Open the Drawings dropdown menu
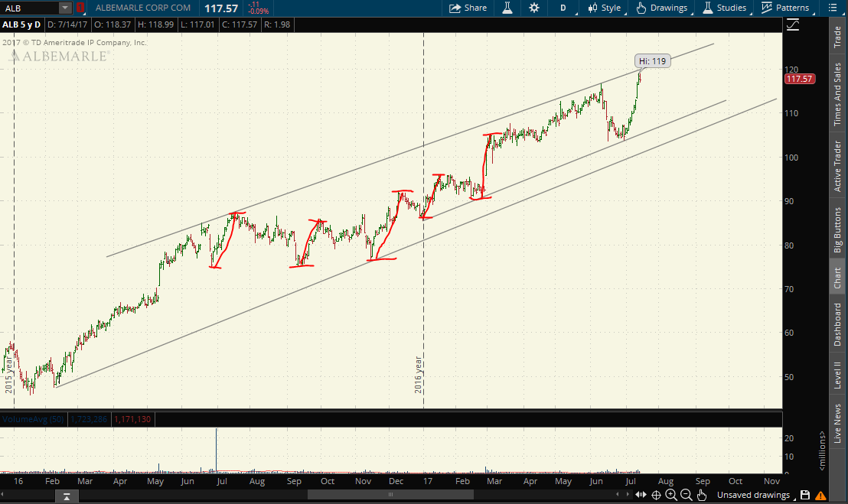 pos(664,8)
